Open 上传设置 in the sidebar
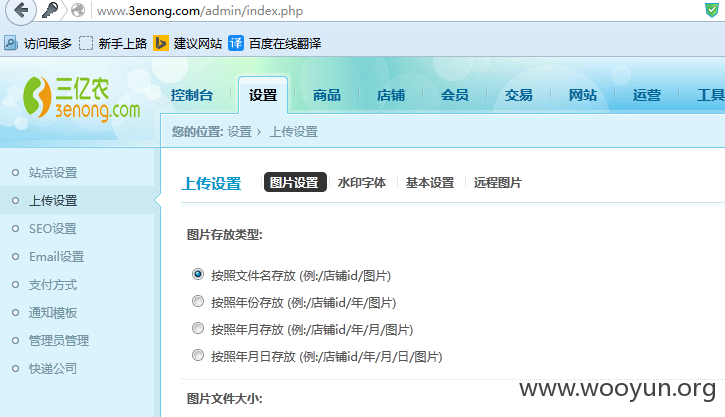The image size is (725, 417). click(53, 201)
